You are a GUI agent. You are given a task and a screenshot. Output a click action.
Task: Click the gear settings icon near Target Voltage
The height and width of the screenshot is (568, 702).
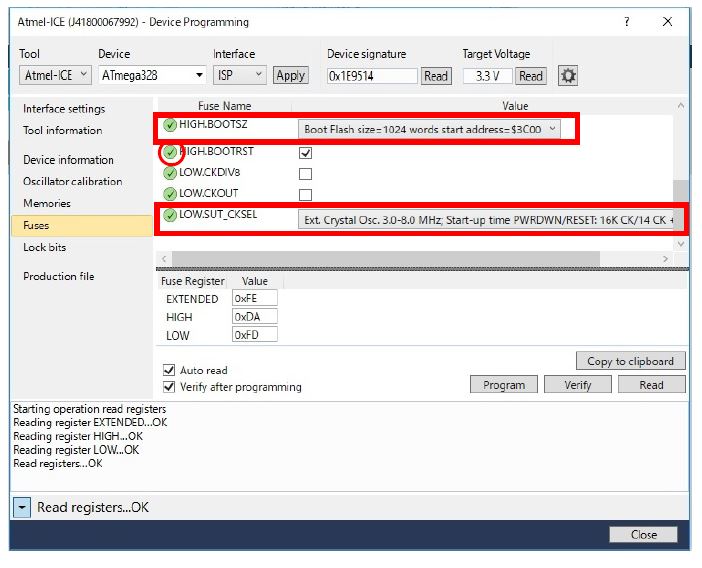(x=568, y=76)
